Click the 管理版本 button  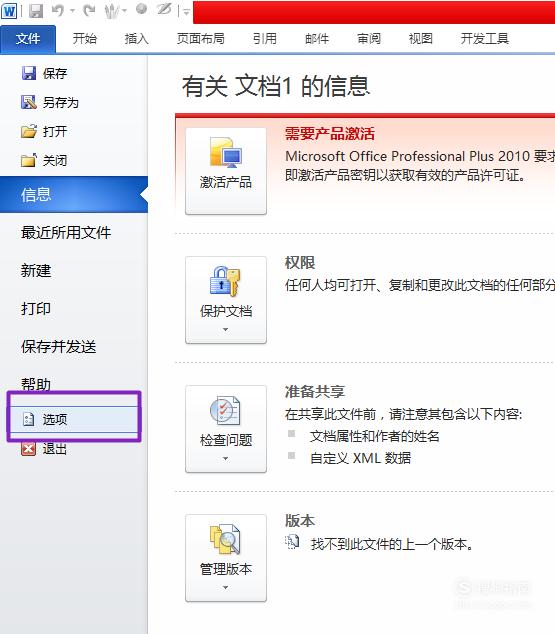[x=226, y=558]
